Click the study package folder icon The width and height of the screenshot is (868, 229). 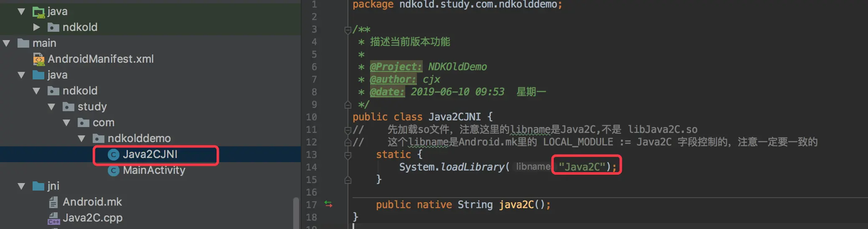pyautogui.click(x=69, y=107)
